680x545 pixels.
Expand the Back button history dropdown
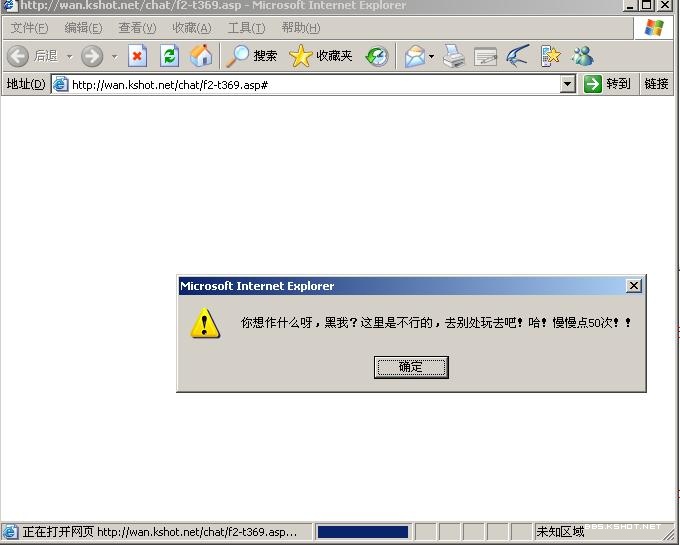69,56
